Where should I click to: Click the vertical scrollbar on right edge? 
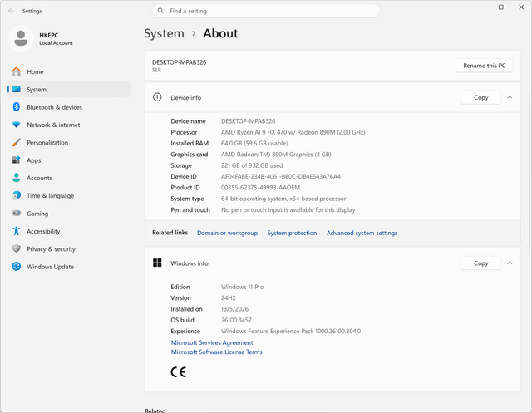(530, 173)
